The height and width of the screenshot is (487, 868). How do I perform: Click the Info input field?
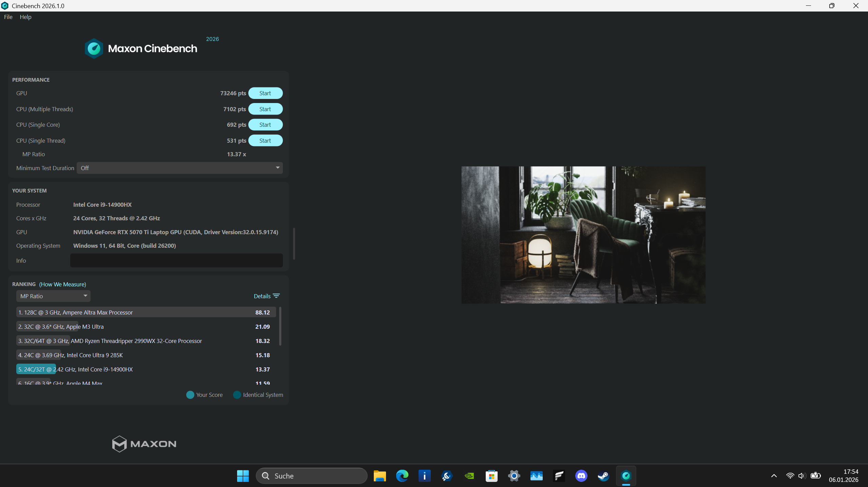176,260
